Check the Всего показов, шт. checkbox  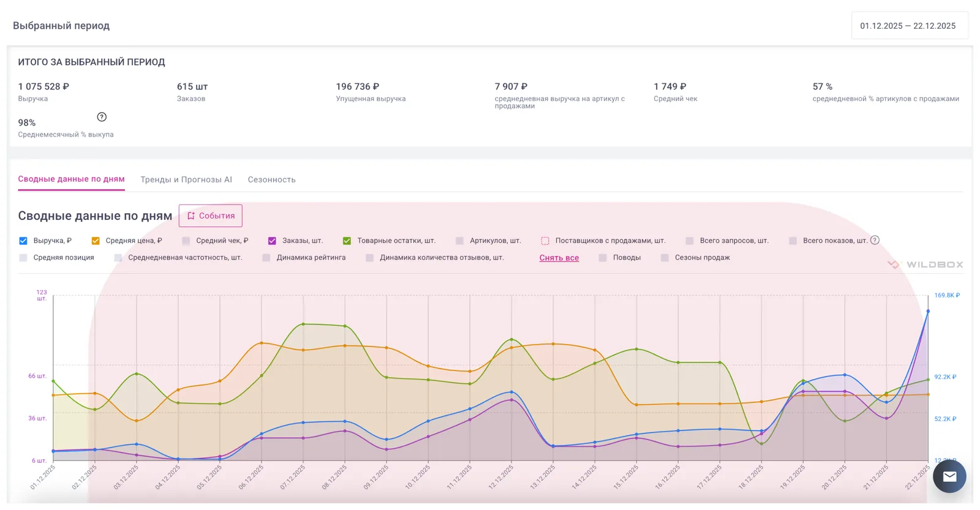(793, 241)
